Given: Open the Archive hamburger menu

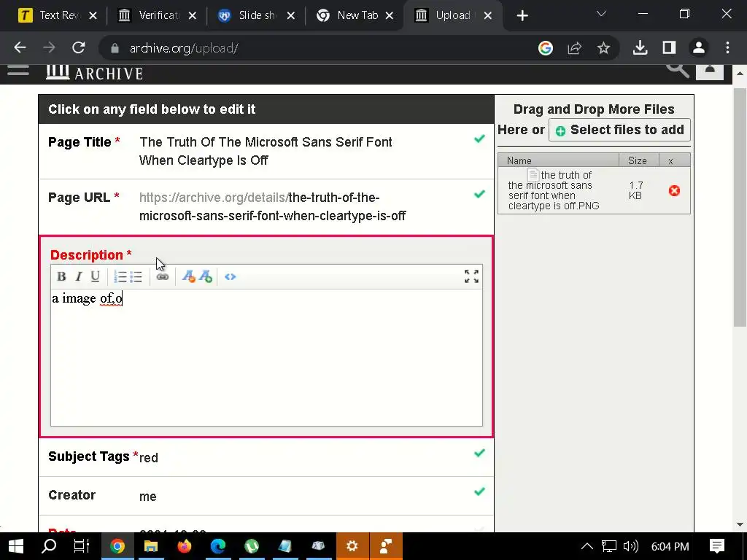Looking at the screenshot, I should point(18,71).
